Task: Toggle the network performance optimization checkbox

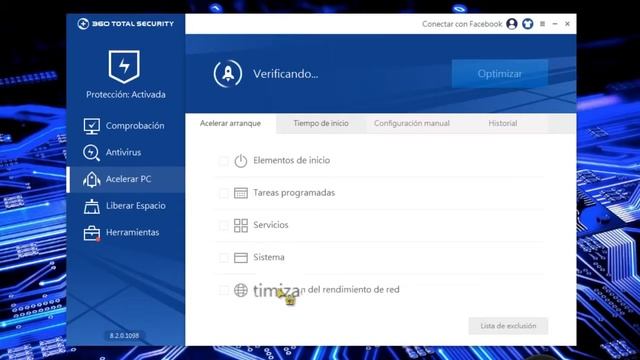Action: 223,290
